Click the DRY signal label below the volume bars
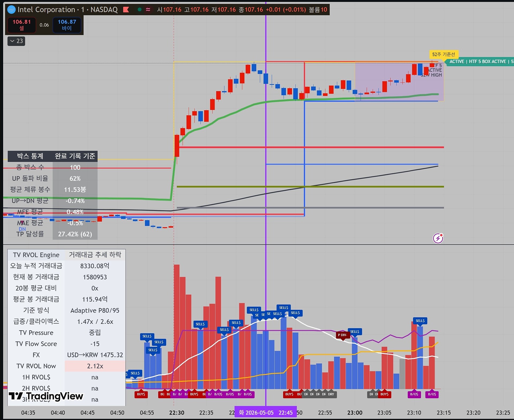Viewport: 514px width, 420px height. 331,394
